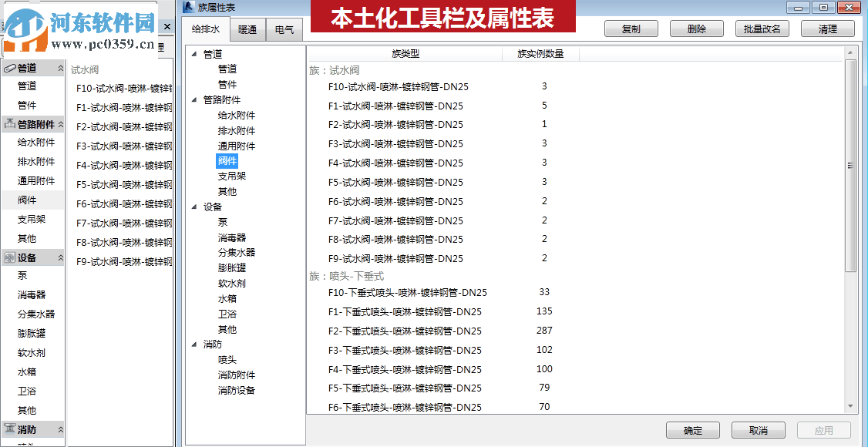The height and width of the screenshot is (447, 868).
Task: Click the 族类型 column header
Action: point(405,54)
